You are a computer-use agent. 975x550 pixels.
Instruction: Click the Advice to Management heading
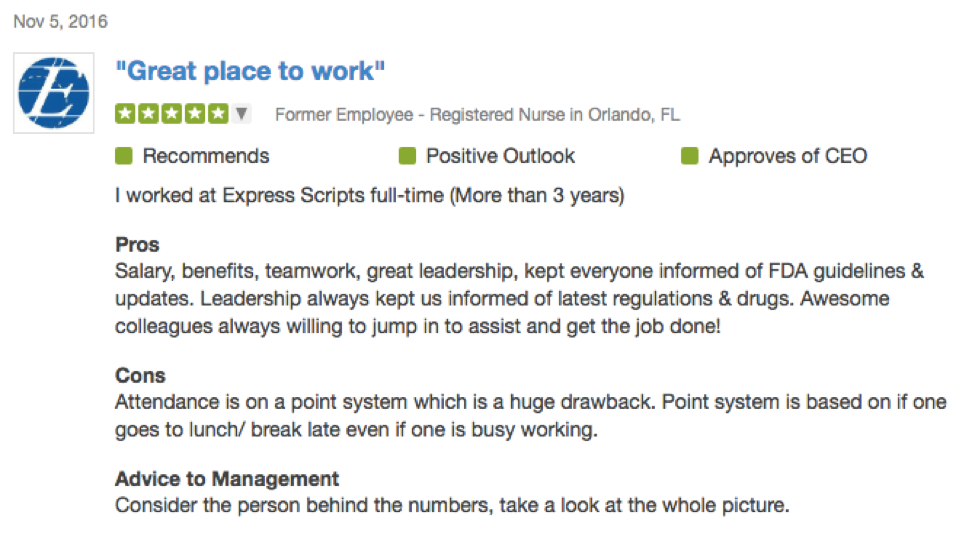coord(227,479)
